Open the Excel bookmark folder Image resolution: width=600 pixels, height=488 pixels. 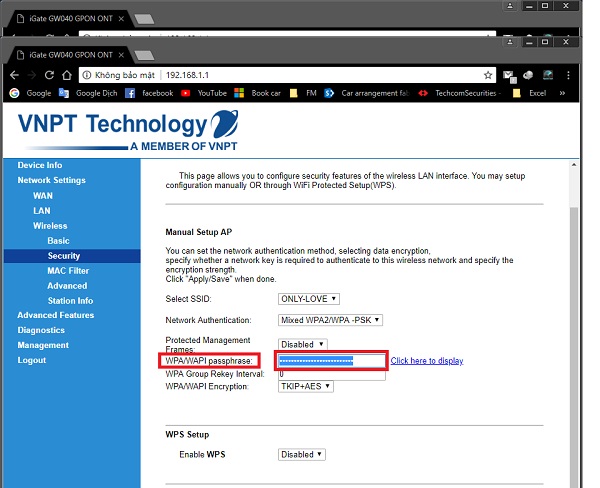click(x=529, y=93)
